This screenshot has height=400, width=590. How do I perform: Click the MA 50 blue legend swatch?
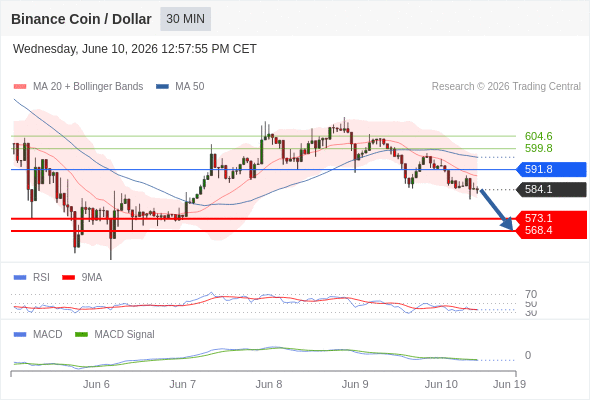[x=162, y=87]
